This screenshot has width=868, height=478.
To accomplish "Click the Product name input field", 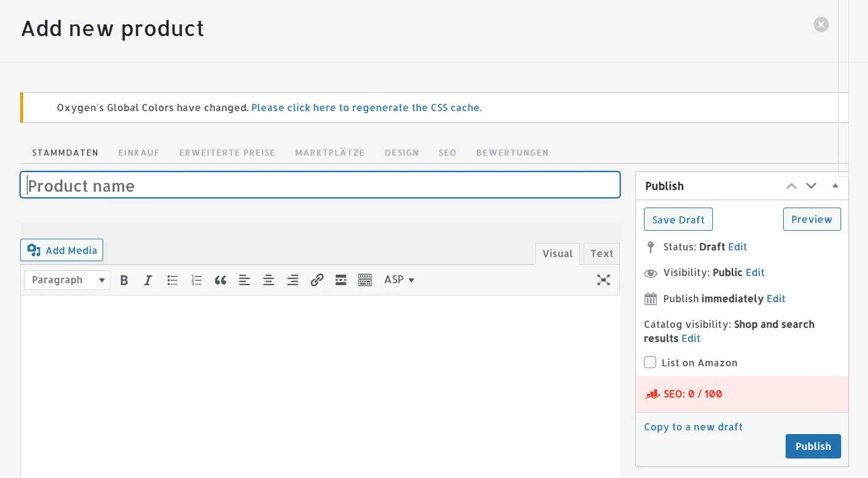I will [320, 186].
